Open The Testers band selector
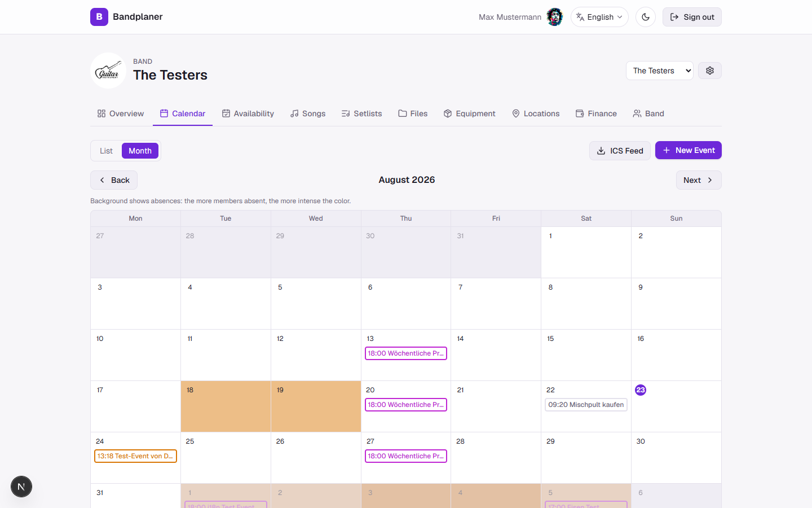Image resolution: width=812 pixels, height=508 pixels. [660, 71]
